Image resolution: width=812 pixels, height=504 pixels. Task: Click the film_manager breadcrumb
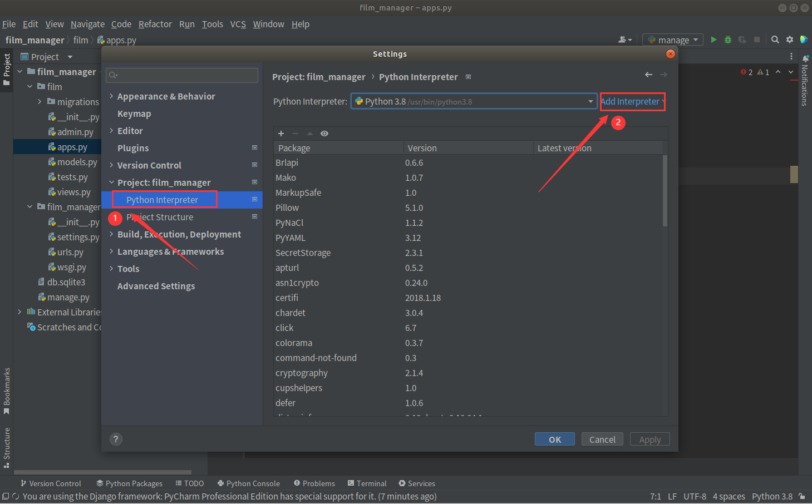point(35,40)
